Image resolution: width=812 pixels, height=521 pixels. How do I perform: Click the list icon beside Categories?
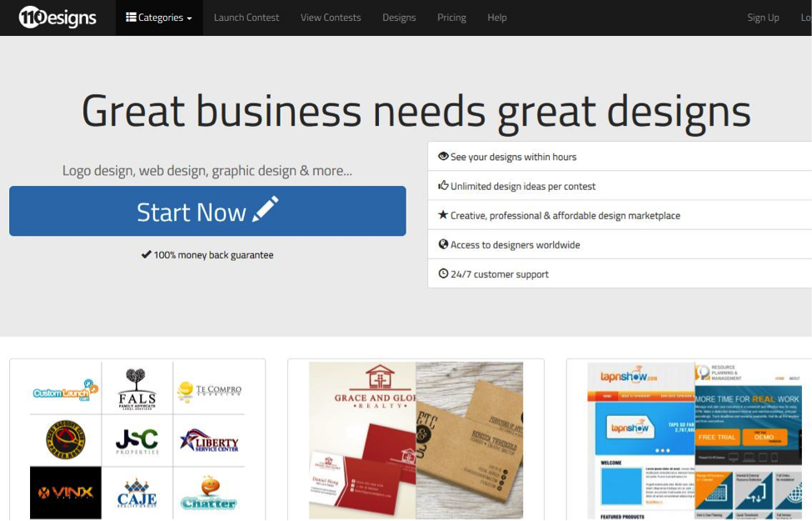(x=130, y=15)
